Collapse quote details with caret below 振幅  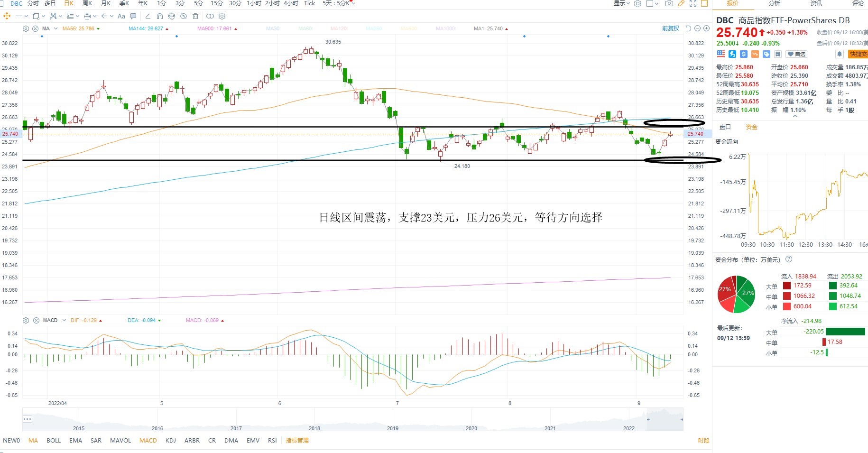click(795, 116)
